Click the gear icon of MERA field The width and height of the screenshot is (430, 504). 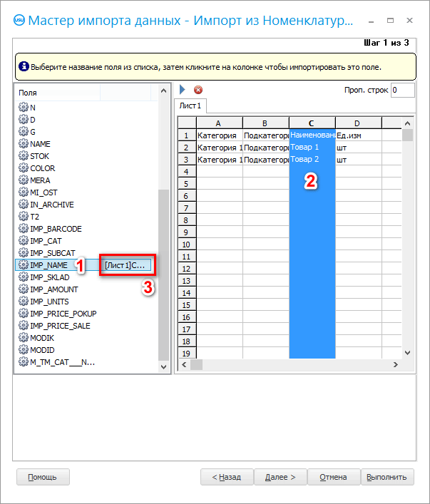23,180
